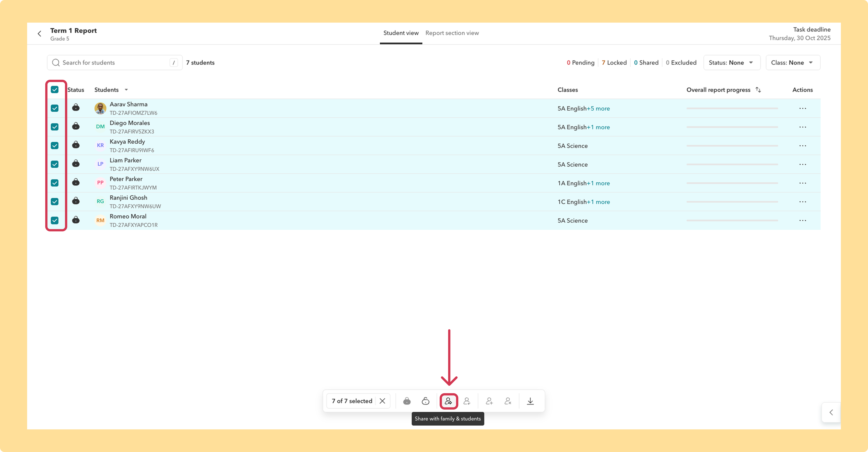This screenshot has height=452, width=868.
Task: Open actions menu for Aarav Sharma
Action: tap(803, 108)
